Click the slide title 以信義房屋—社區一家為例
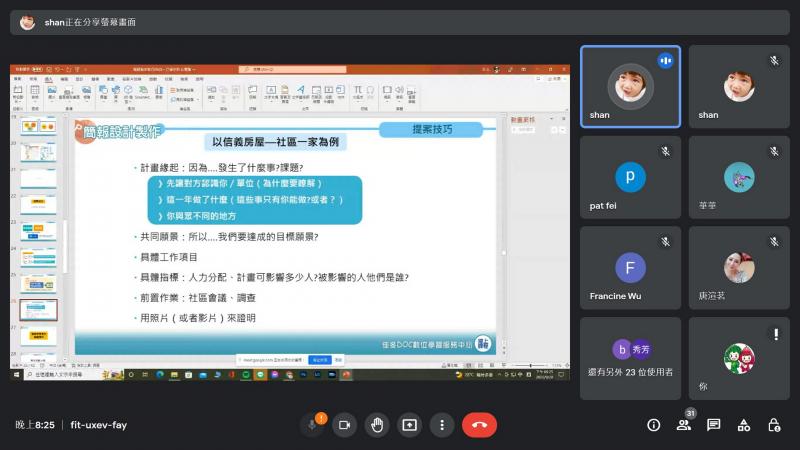The width and height of the screenshot is (800, 450). click(x=276, y=142)
